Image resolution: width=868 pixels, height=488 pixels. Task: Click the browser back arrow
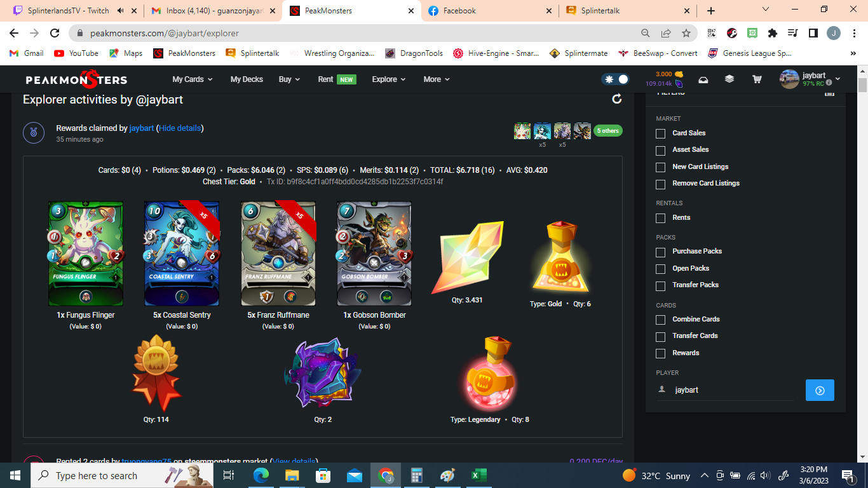click(x=14, y=33)
